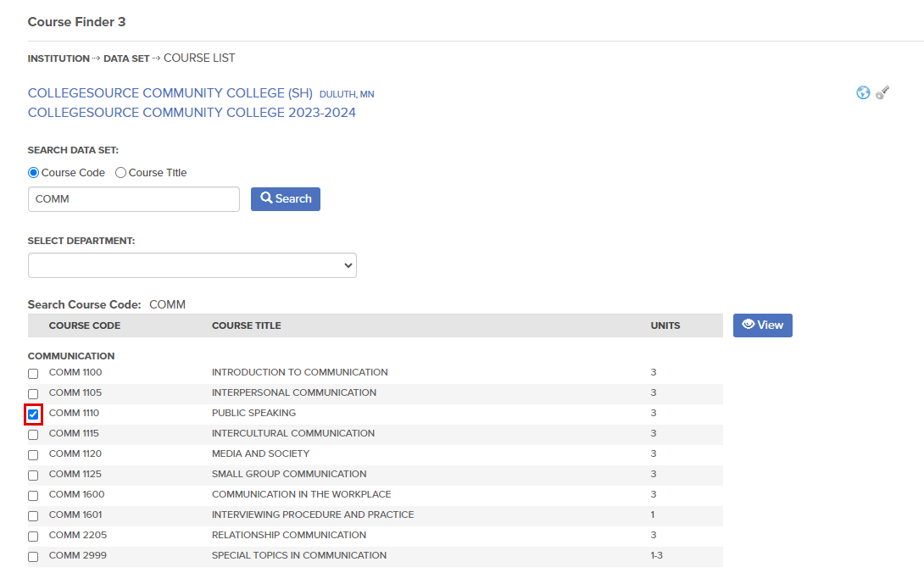The width and height of the screenshot is (924, 573).
Task: Select the Course Code radio button
Action: point(34,173)
